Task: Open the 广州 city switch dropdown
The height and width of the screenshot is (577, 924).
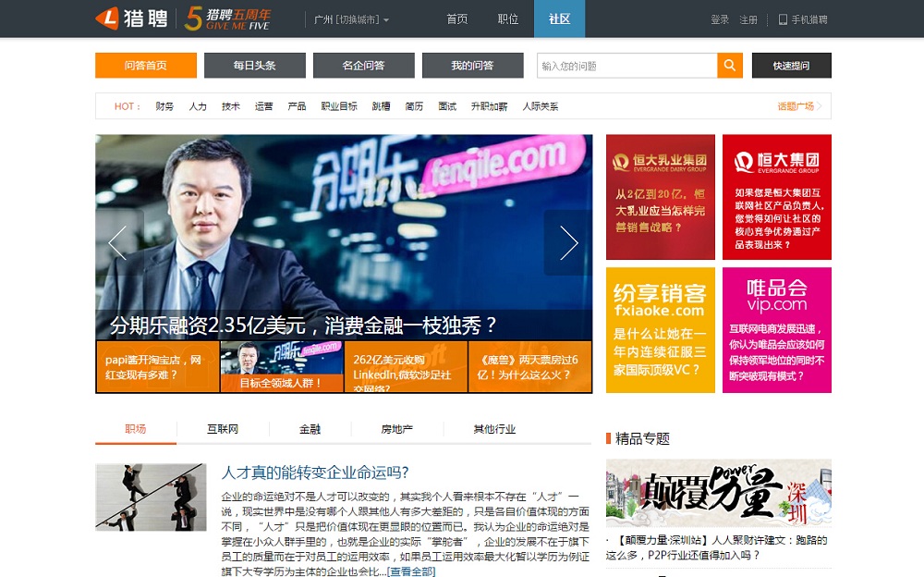Action: pos(351,19)
